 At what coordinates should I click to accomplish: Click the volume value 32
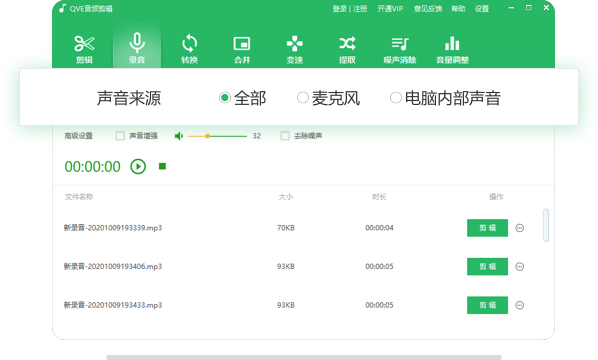coord(257,136)
